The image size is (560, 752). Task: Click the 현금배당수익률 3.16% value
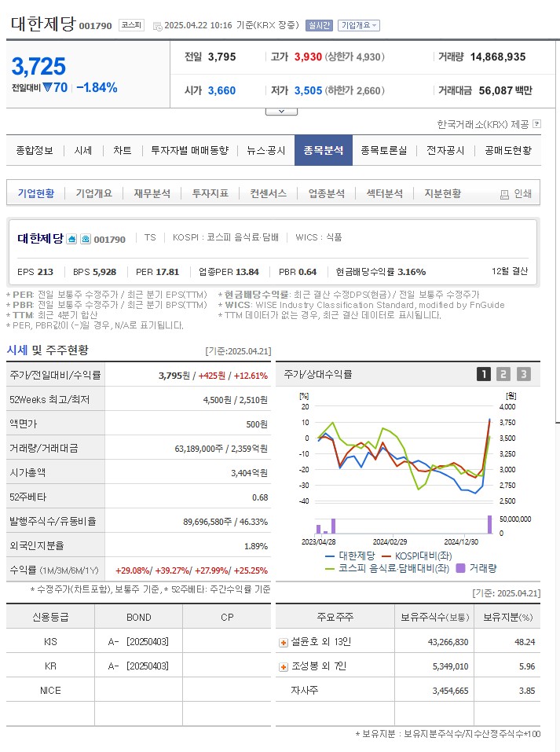(x=412, y=272)
